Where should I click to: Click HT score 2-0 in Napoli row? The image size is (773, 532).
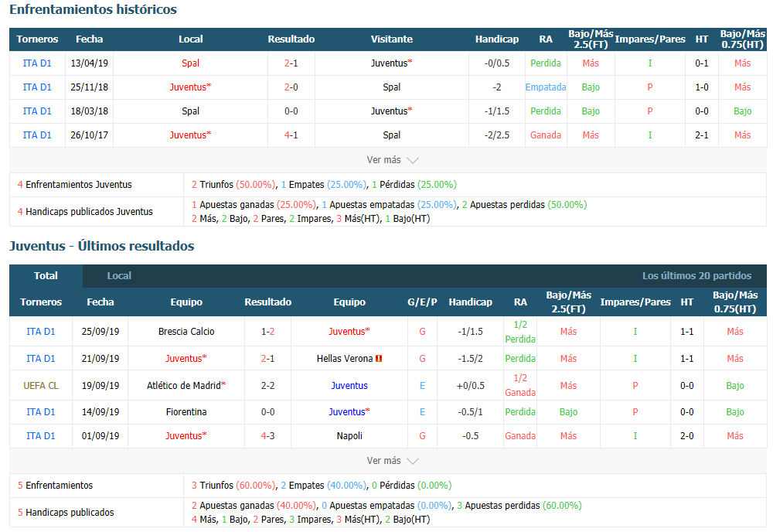pos(686,436)
